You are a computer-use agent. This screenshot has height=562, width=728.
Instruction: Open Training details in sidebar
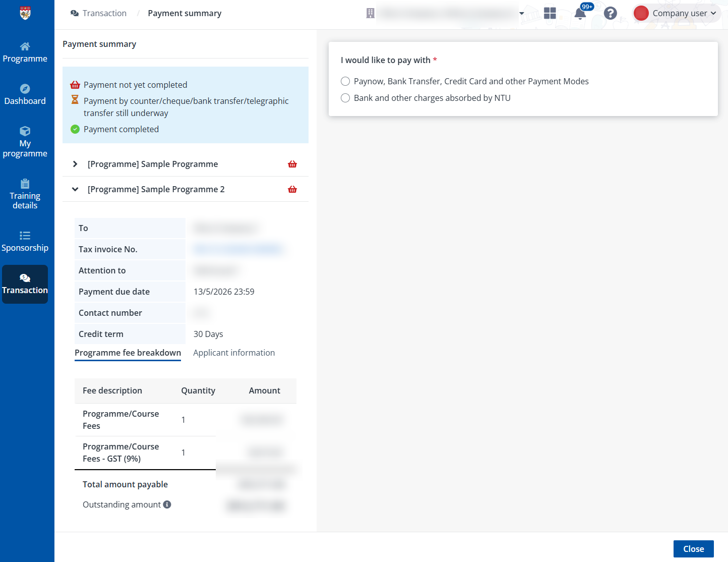click(x=25, y=194)
